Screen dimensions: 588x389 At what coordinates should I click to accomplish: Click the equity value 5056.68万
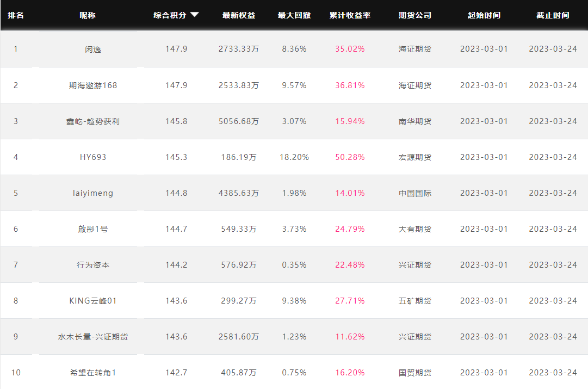[x=238, y=121]
